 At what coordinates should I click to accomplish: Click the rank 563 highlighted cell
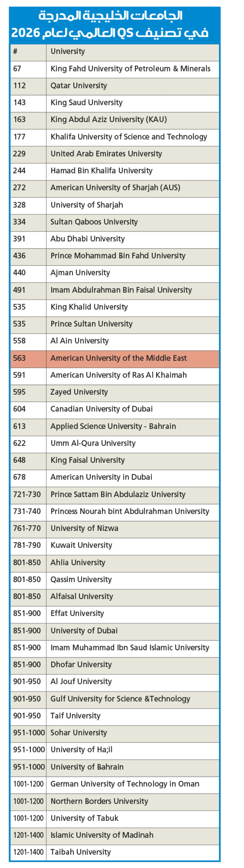click(20, 358)
